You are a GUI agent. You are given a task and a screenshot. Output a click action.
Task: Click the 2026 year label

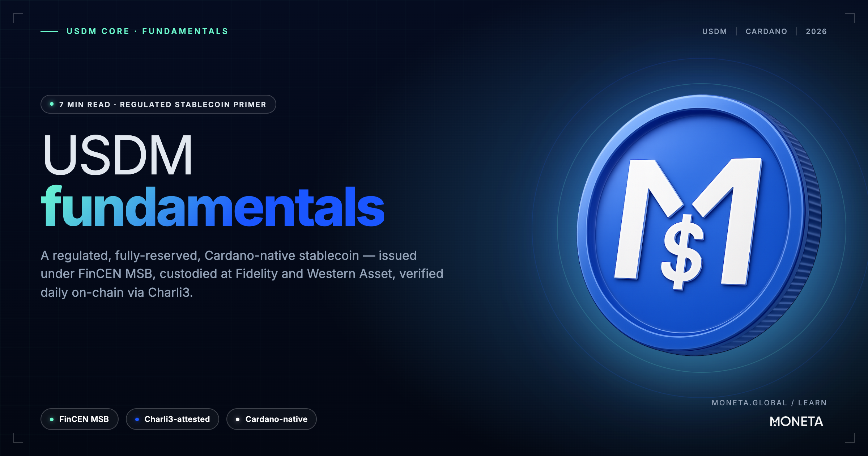click(x=816, y=31)
